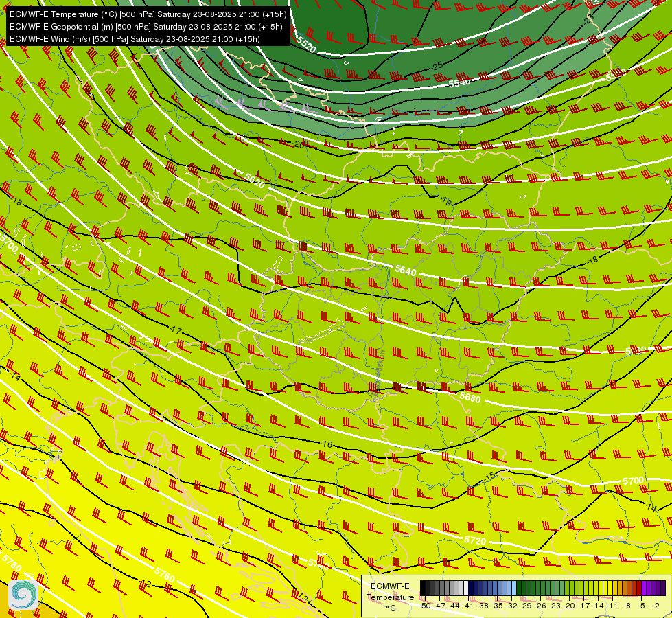This screenshot has height=618, width=672.
Task: Click the -38 value on the legend scale
Action: (483, 606)
